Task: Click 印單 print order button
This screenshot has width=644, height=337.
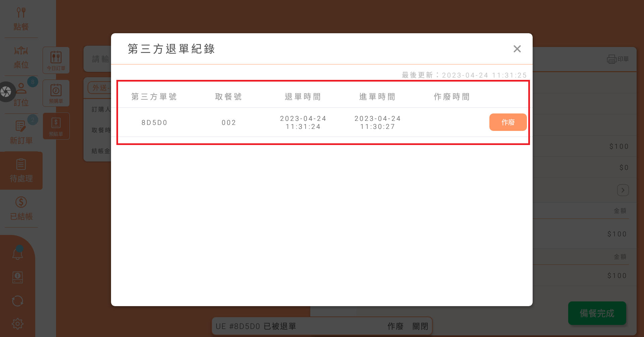Action: [x=618, y=59]
